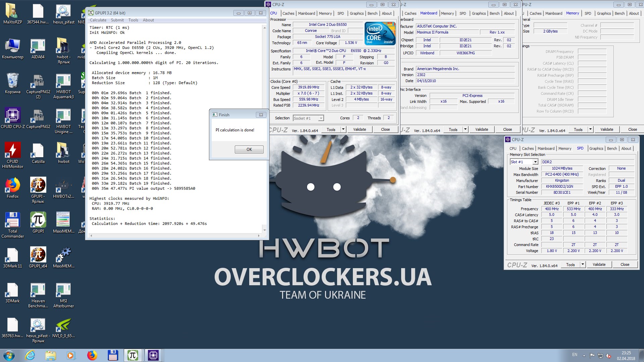The height and width of the screenshot is (362, 644).
Task: Click Close in Memory CPU-Z window
Action: (632, 129)
